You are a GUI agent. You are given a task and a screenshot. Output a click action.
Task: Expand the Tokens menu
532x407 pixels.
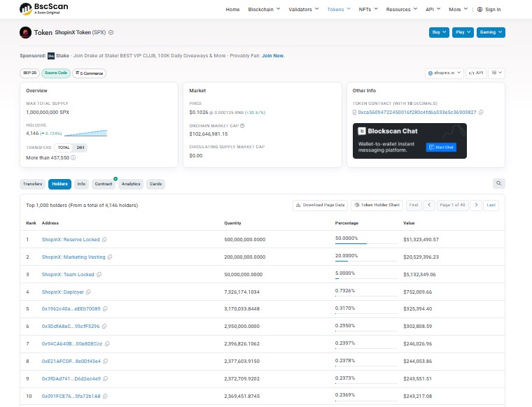point(339,10)
